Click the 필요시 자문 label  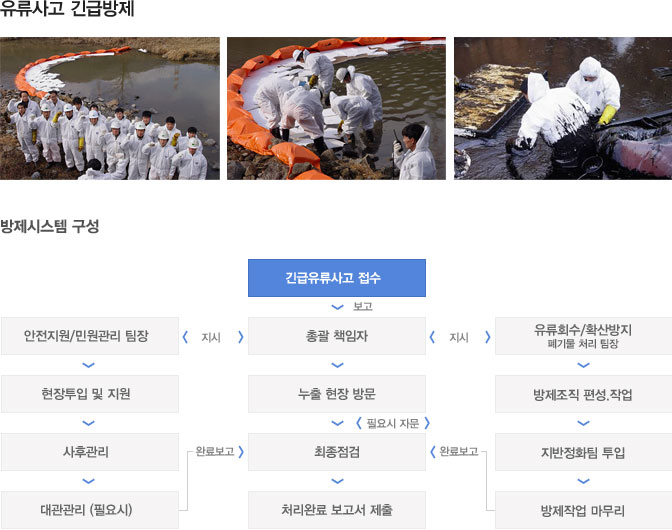[393, 423]
